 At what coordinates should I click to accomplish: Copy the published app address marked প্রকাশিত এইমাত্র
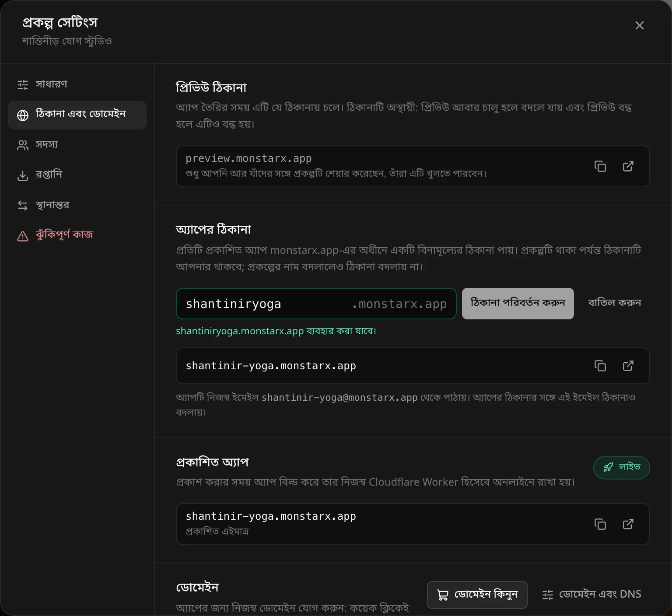point(600,524)
